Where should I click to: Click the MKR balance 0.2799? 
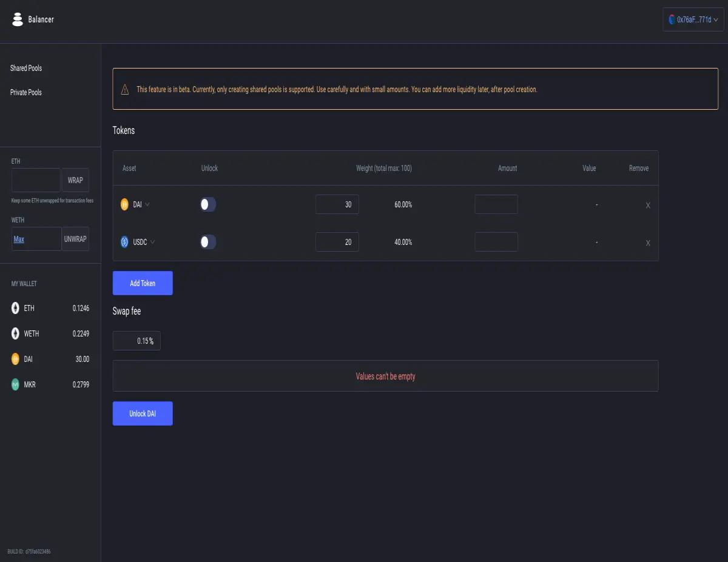point(81,384)
